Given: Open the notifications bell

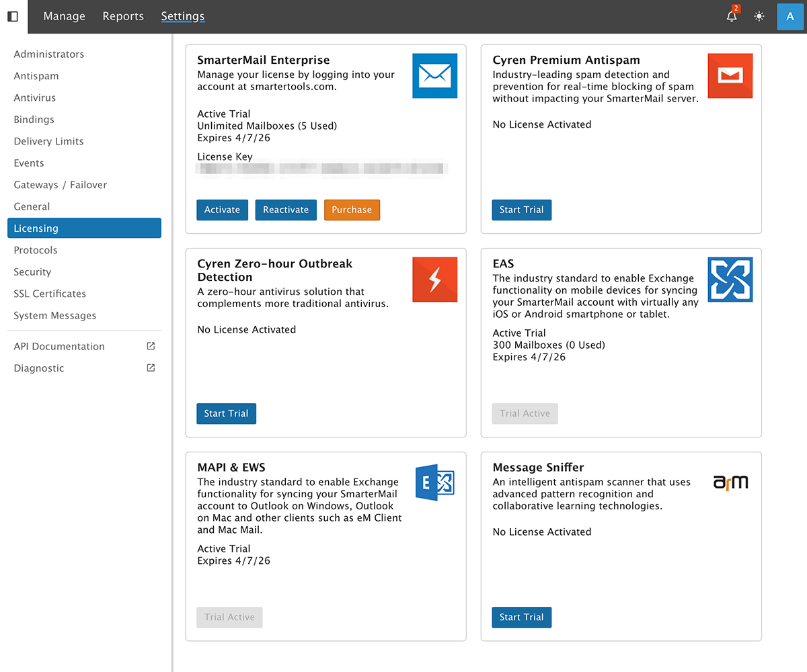Looking at the screenshot, I should pyautogui.click(x=732, y=16).
